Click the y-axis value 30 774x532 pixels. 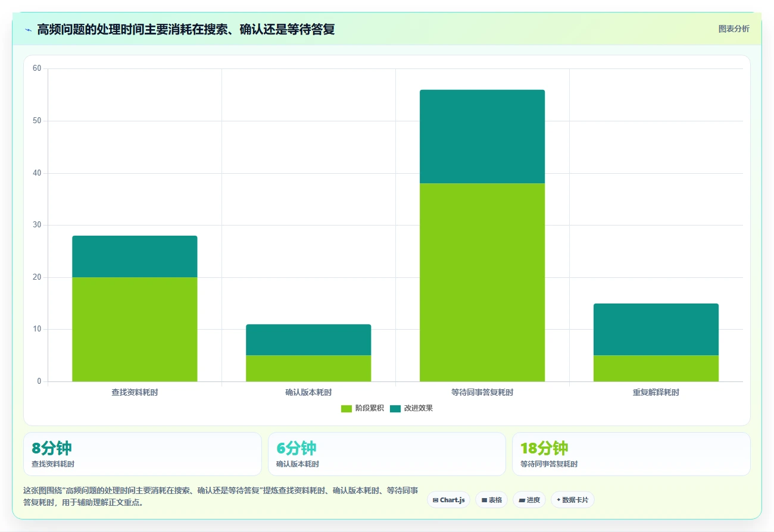click(37, 225)
